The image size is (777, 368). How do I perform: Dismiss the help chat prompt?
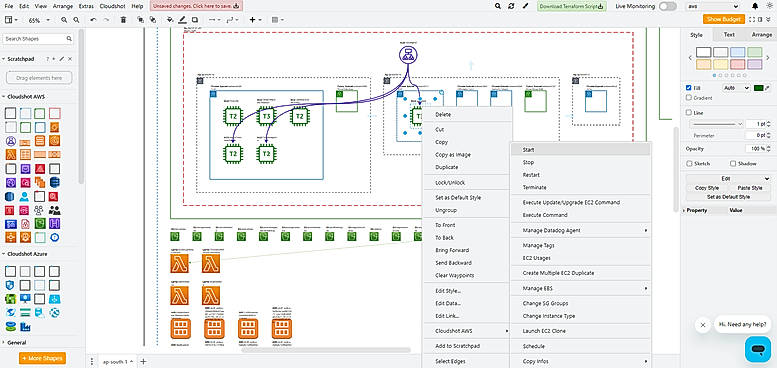pos(703,325)
